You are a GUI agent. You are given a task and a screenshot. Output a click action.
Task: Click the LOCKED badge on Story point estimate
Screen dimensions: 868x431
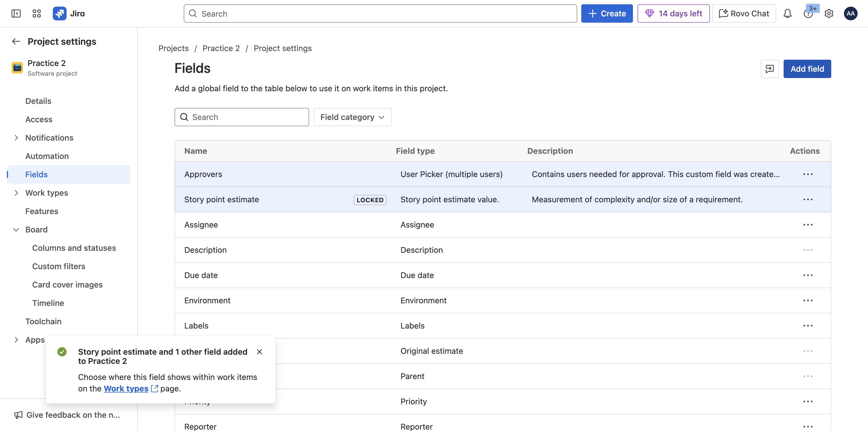click(370, 200)
